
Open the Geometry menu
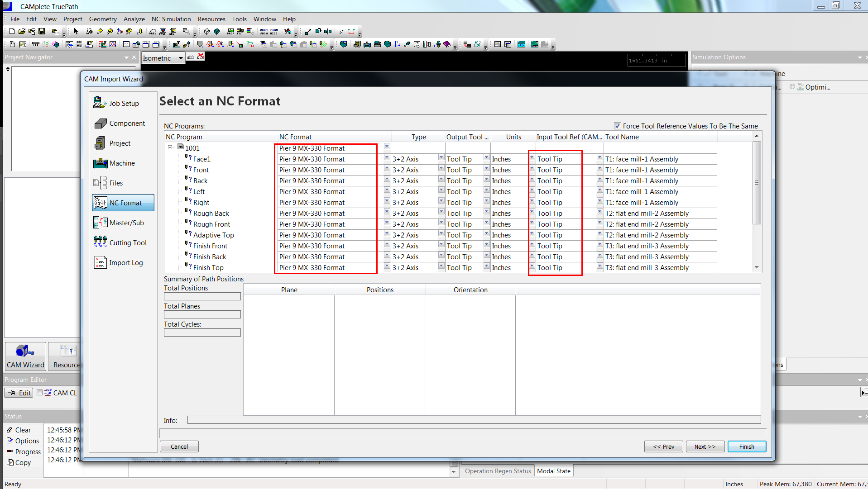point(103,19)
